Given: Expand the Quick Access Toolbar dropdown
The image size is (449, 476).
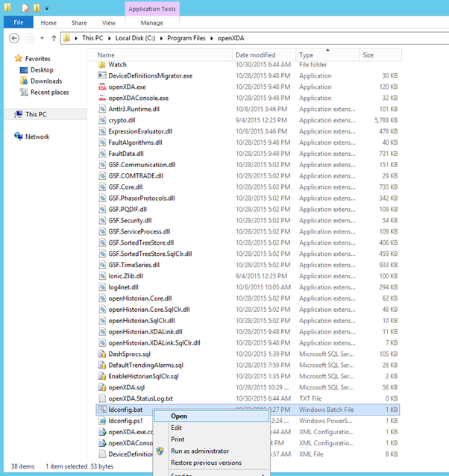Looking at the screenshot, I should click(47, 7).
